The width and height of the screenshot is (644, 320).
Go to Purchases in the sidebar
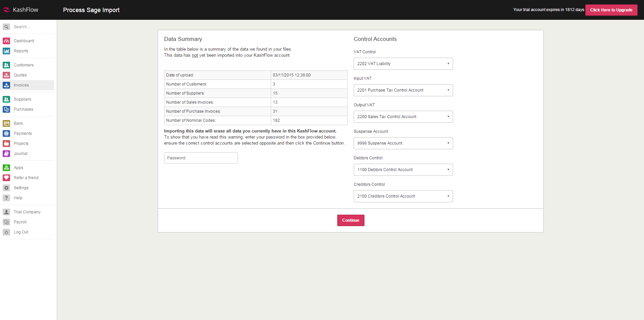(23, 109)
